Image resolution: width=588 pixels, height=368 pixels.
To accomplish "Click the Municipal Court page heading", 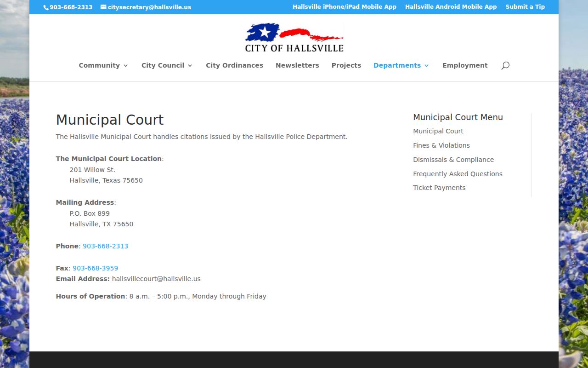I will click(110, 120).
